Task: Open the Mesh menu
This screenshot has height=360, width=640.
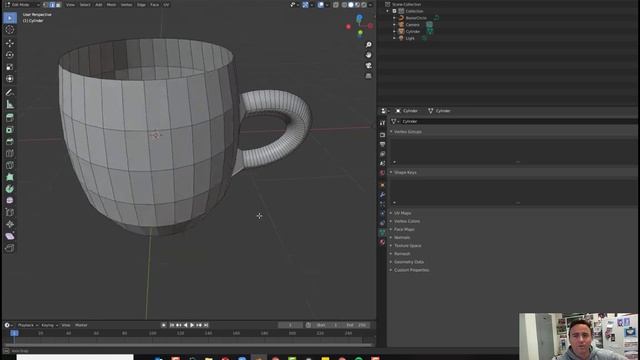Action: (x=111, y=5)
